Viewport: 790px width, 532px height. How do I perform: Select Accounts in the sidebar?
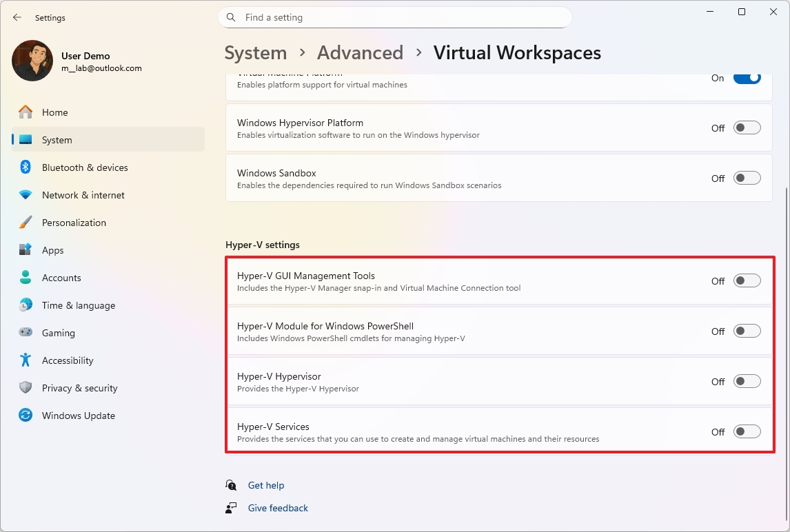point(62,277)
